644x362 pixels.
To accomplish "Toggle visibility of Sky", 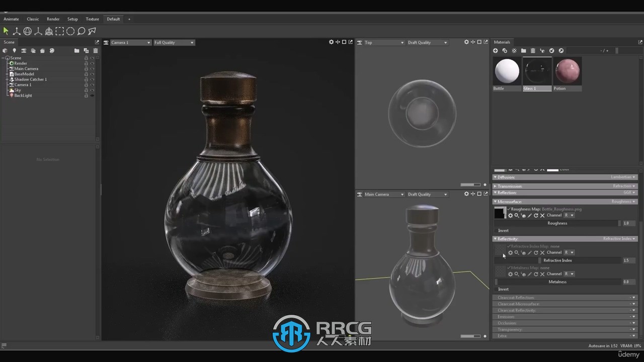I will click(92, 90).
